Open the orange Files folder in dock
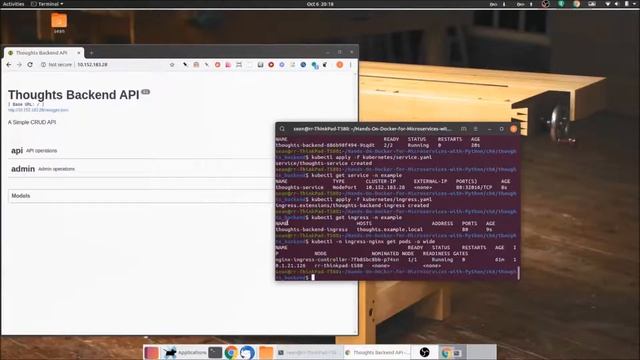This screenshot has width=640, height=360. (266, 352)
